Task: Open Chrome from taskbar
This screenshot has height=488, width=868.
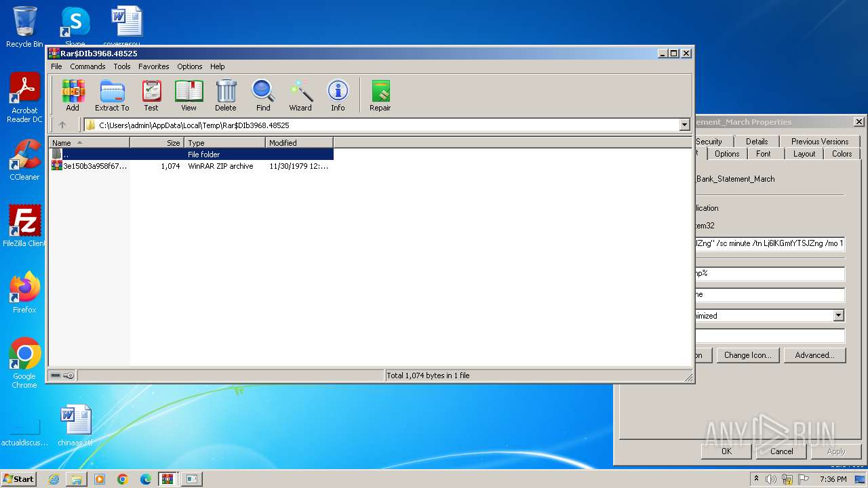Action: [122, 479]
